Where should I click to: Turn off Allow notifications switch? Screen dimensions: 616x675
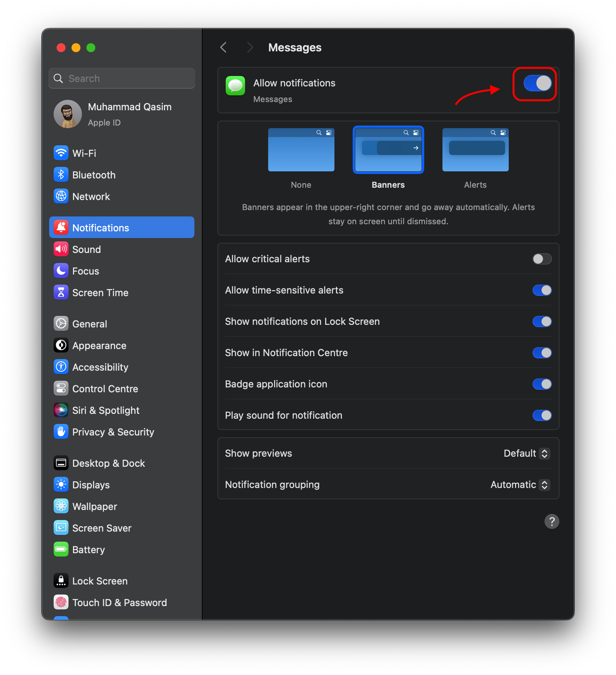(538, 83)
